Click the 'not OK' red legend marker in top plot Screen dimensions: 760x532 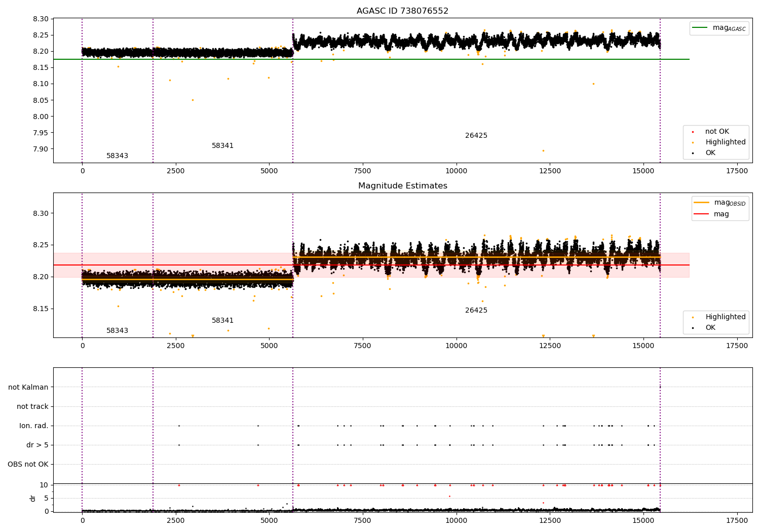coord(693,132)
